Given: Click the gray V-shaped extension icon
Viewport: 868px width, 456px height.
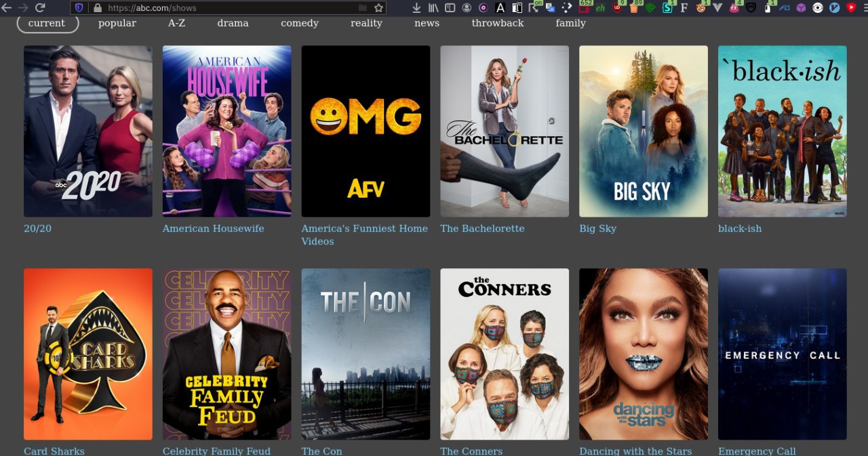Looking at the screenshot, I should [717, 8].
